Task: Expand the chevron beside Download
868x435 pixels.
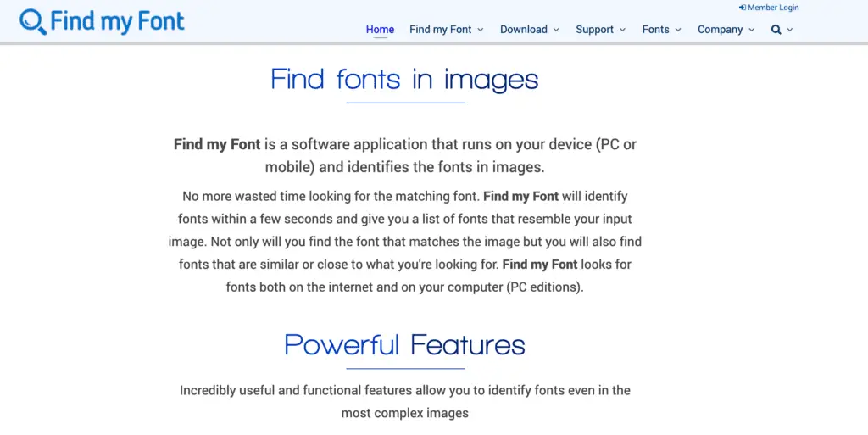Action: [556, 30]
